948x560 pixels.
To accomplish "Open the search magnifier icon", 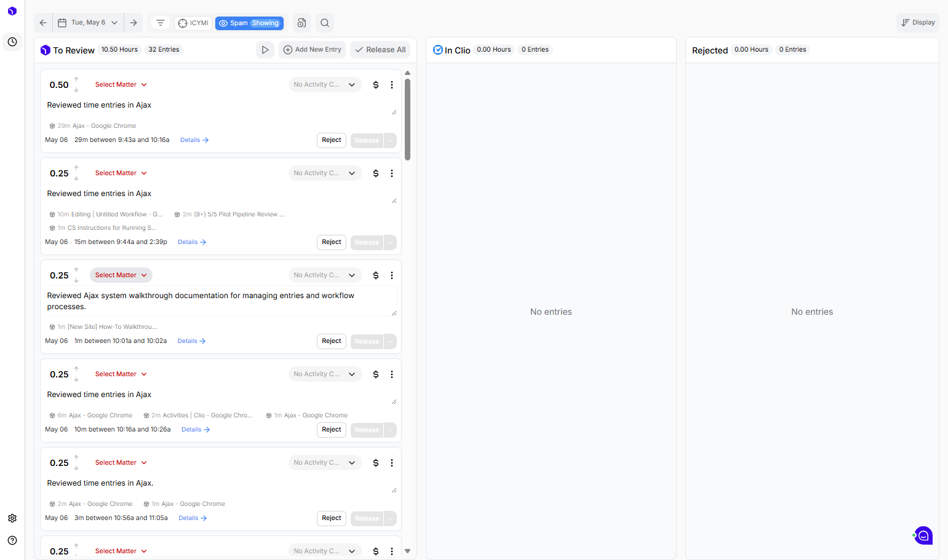I will pos(325,23).
